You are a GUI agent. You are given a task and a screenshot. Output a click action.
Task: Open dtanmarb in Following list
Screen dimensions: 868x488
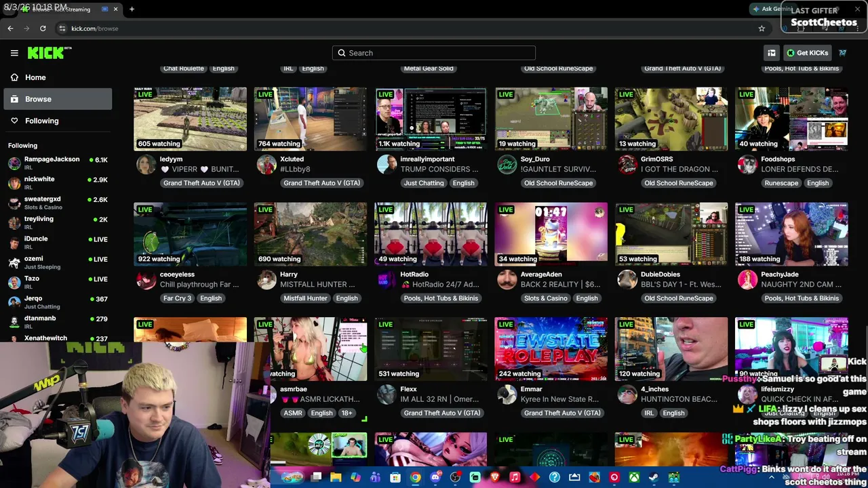tap(58, 322)
